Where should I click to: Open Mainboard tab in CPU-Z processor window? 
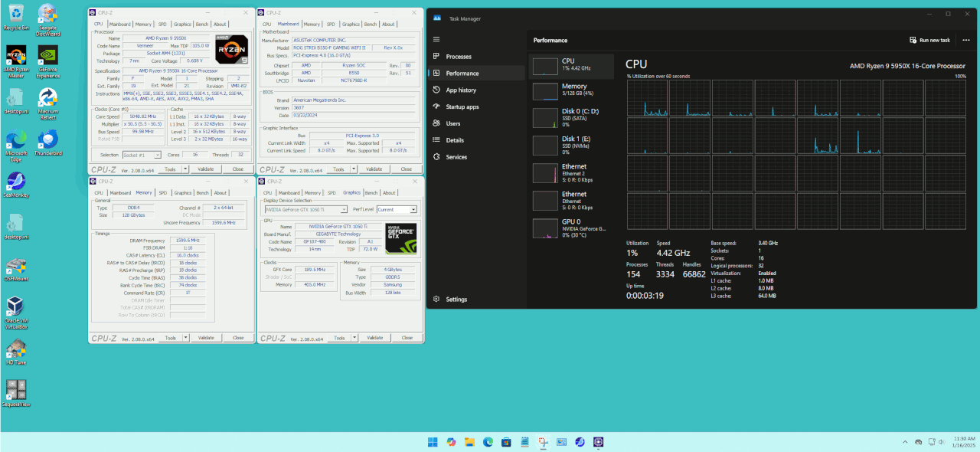click(x=120, y=24)
